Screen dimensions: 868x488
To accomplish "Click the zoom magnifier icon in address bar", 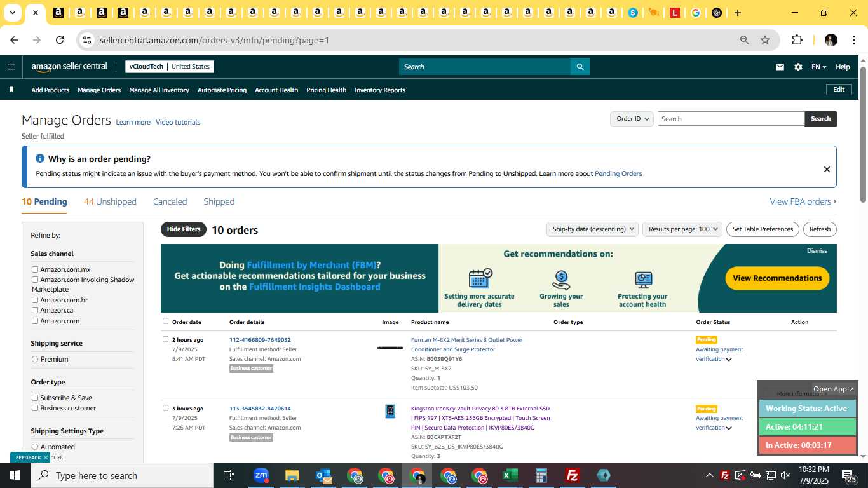I will 744,40.
